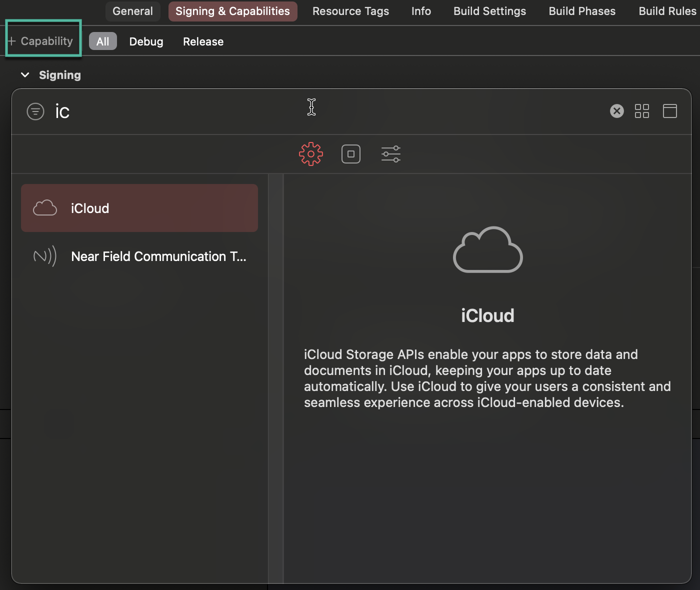
Task: Switch to the Build Settings tab
Action: [x=489, y=11]
